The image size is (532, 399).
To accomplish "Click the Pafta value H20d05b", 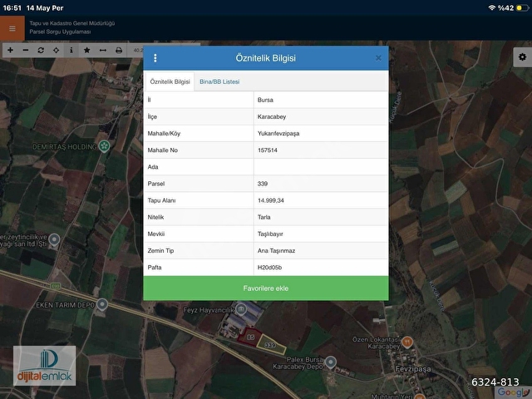I will [x=321, y=268].
